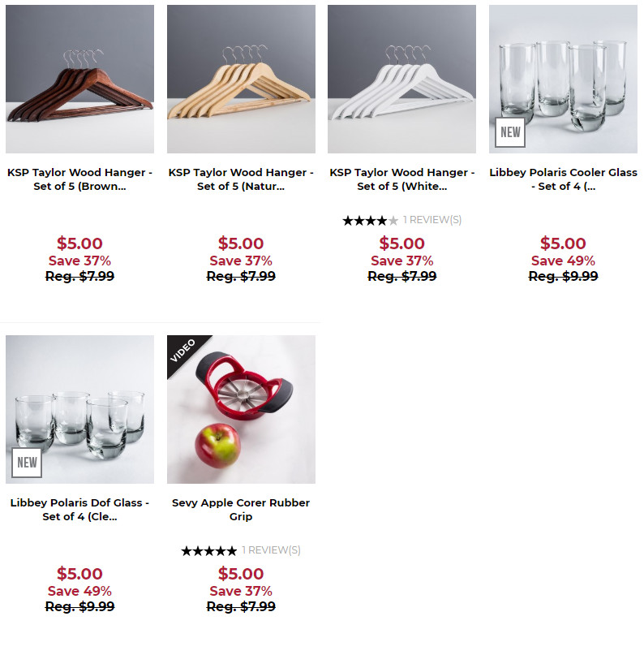The height and width of the screenshot is (655, 644).
Task: Click the star rating of the white hanger
Action: tap(370, 220)
